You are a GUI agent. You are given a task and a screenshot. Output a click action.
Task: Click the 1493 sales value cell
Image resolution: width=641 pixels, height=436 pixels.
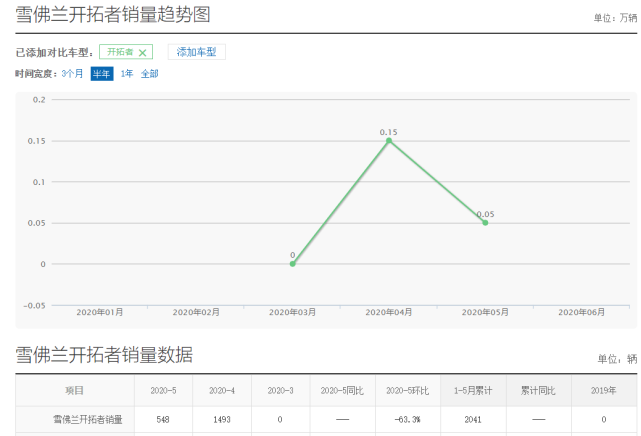222,419
